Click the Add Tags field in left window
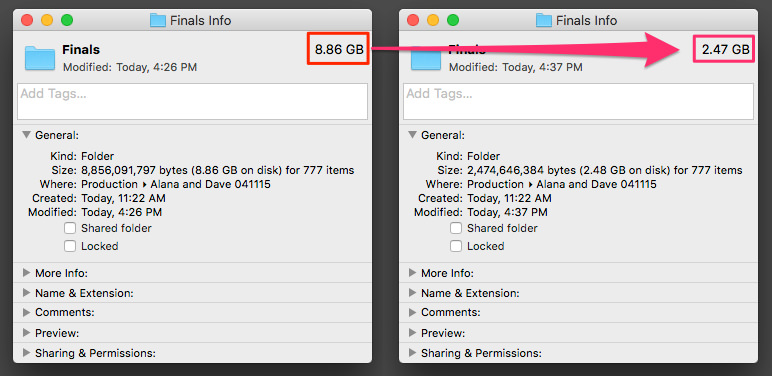This screenshot has width=772, height=376. (193, 101)
